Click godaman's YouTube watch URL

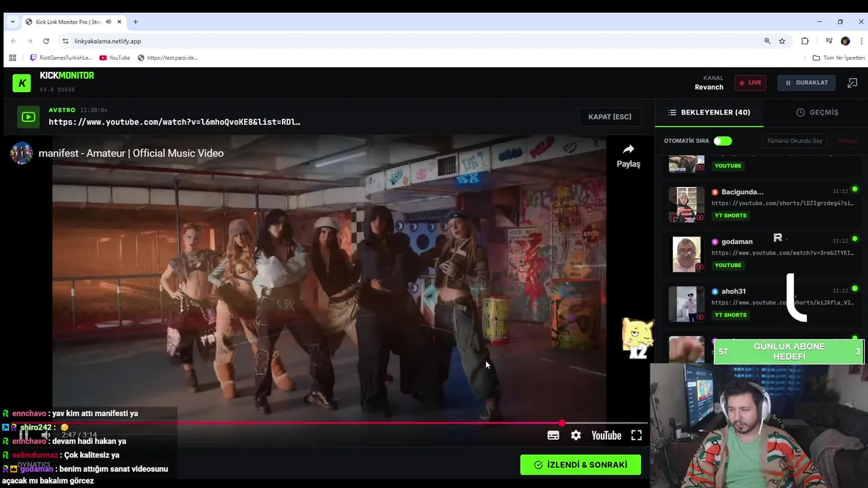783,253
